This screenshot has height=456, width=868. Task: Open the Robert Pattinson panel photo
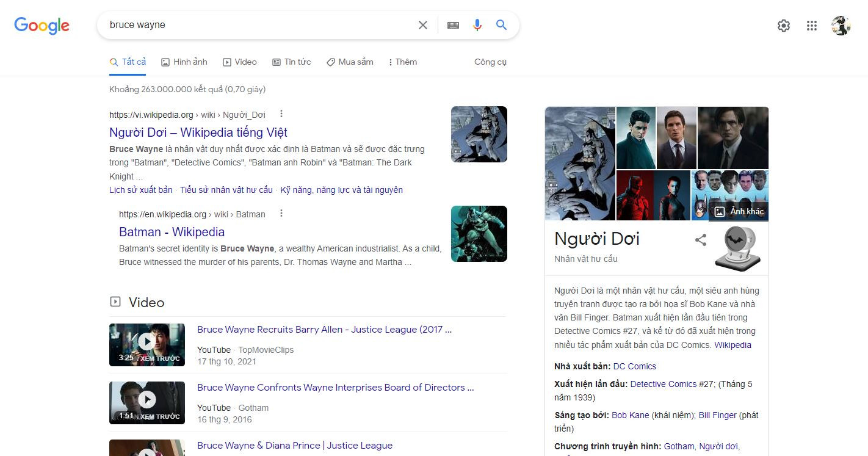pyautogui.click(x=733, y=138)
